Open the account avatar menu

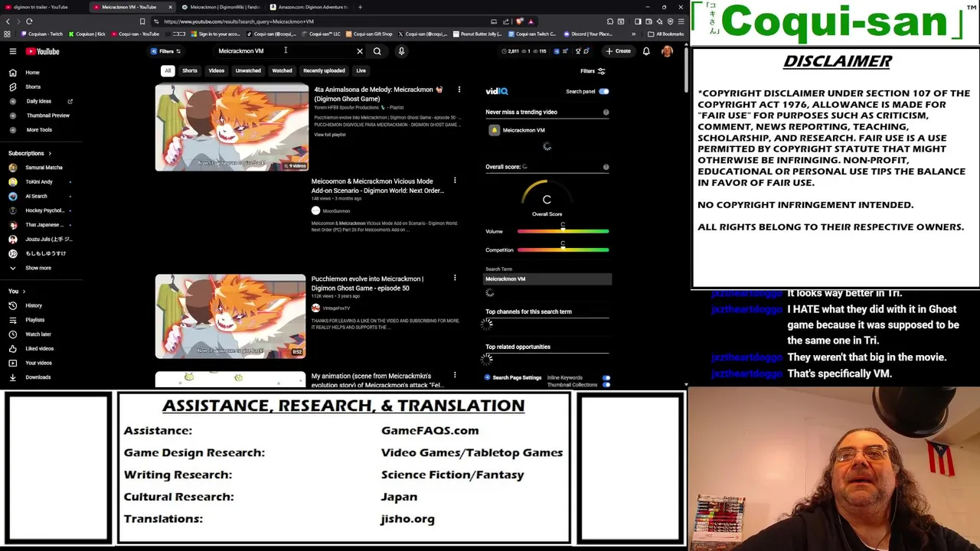tap(667, 51)
